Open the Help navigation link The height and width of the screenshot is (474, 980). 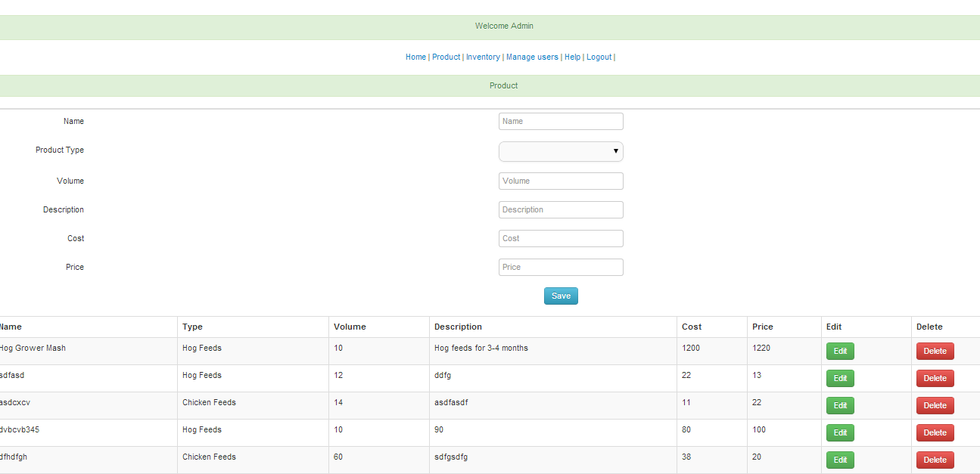pos(572,57)
